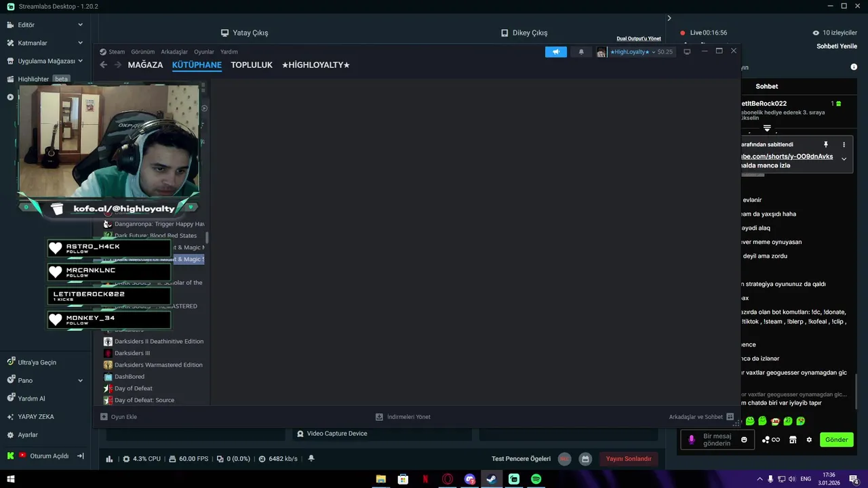The height and width of the screenshot is (488, 868).
Task: Show hidden system tray icons
Action: (x=758, y=479)
